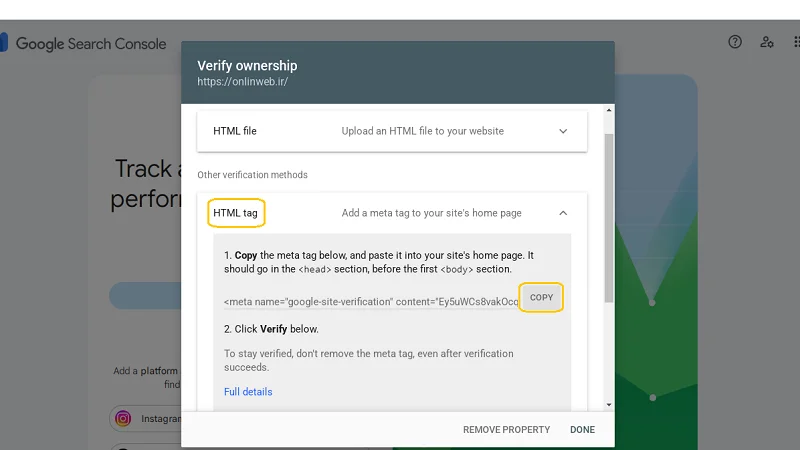Click the Google Search Console logo text
Screen dimensions: 800x450
91,44
